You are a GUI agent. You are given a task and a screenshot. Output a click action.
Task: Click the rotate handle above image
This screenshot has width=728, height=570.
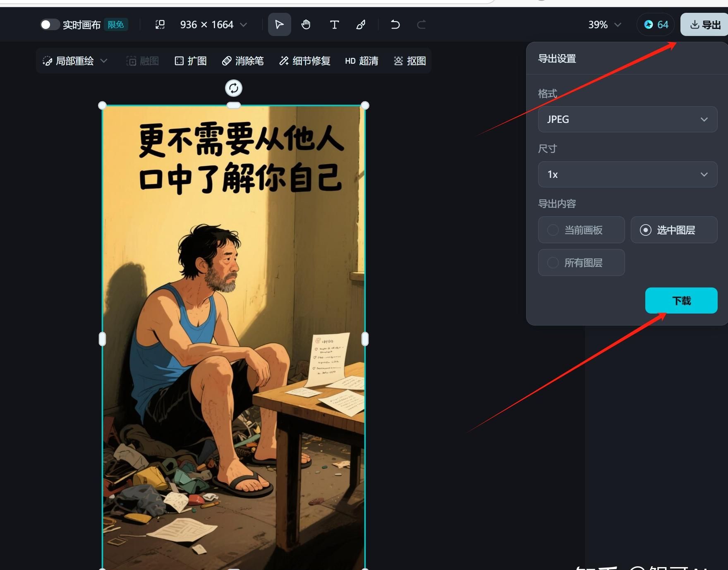point(234,88)
